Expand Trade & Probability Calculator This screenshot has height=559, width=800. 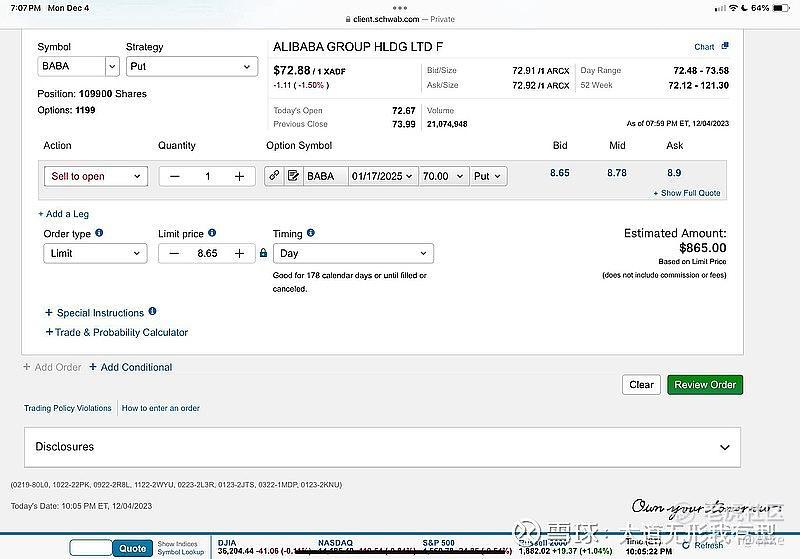(x=117, y=332)
